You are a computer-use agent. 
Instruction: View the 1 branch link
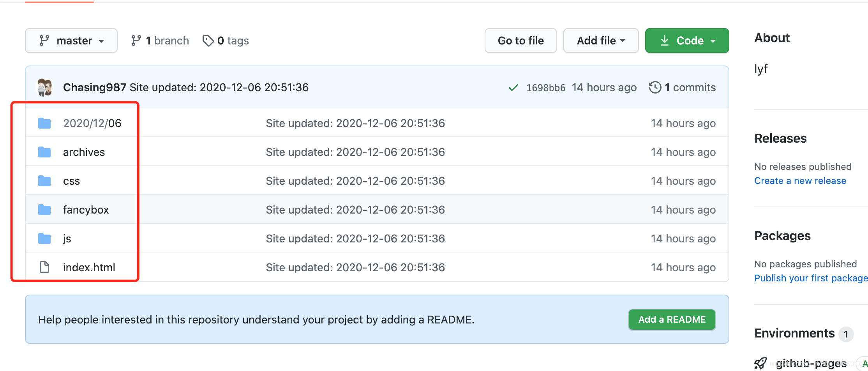(160, 41)
